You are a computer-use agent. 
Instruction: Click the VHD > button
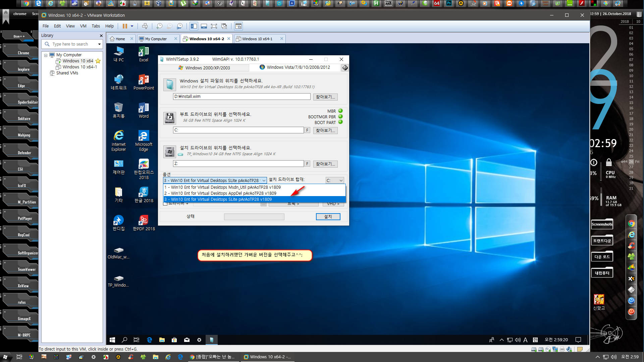click(x=333, y=204)
